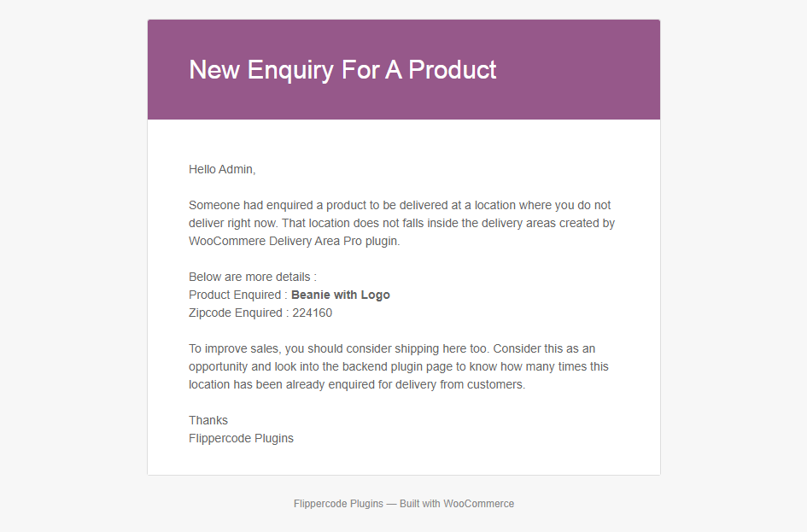Click 'opportunity and look into the backend' line

click(x=398, y=366)
